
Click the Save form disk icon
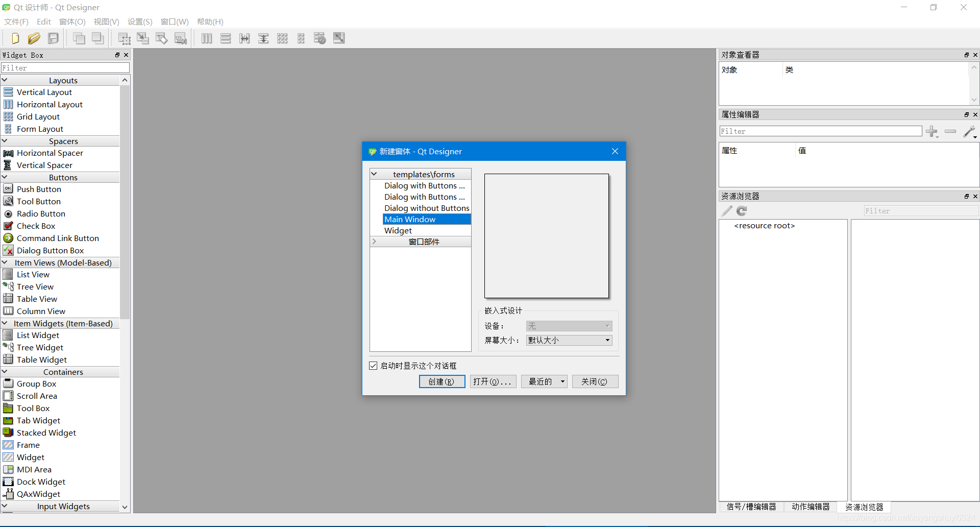pos(53,38)
